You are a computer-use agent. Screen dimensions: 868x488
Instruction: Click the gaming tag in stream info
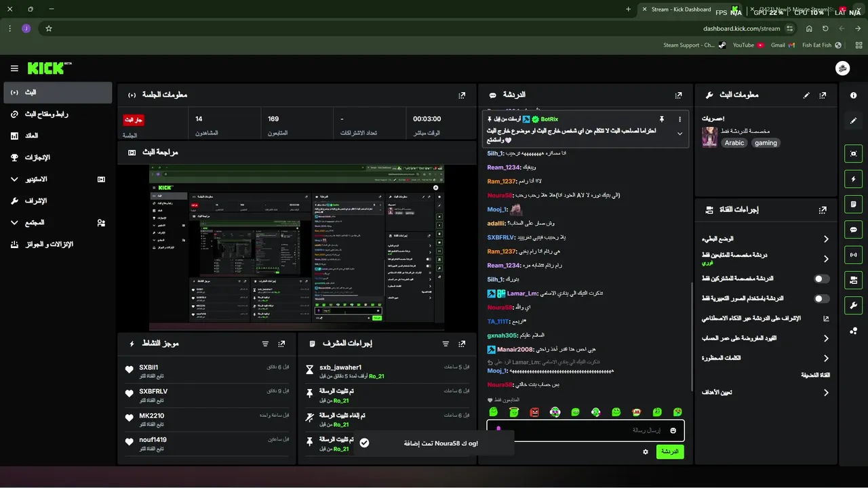766,143
